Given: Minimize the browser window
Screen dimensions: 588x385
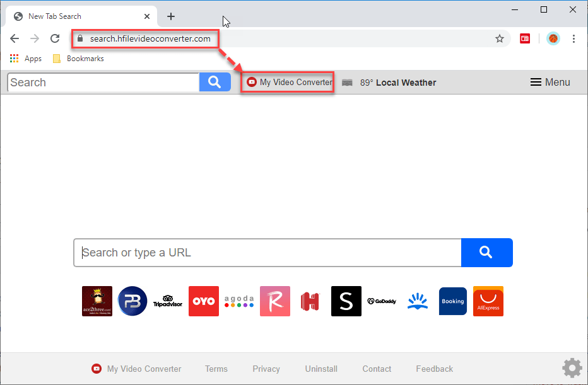Looking at the screenshot, I should (515, 9).
